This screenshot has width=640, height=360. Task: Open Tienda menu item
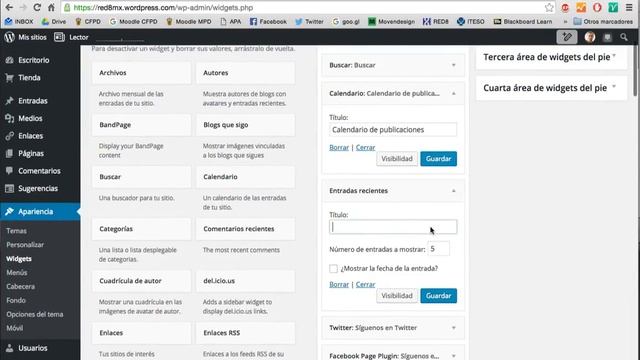pos(29,78)
